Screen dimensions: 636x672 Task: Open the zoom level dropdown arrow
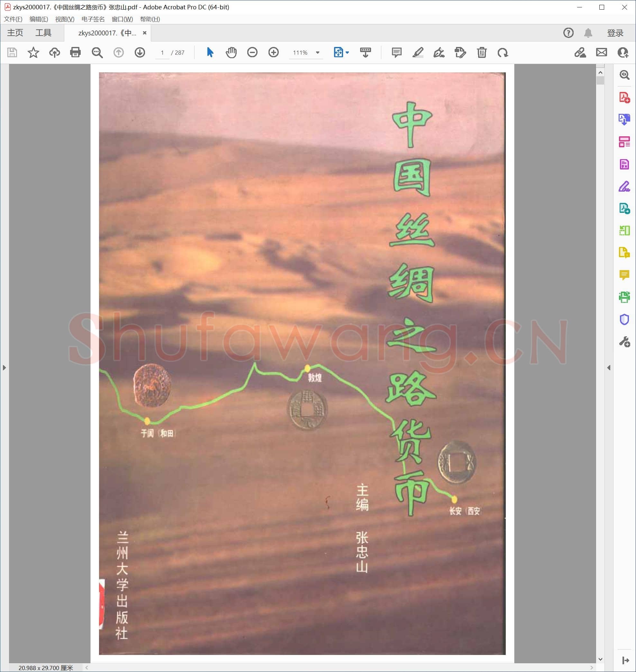[318, 52]
